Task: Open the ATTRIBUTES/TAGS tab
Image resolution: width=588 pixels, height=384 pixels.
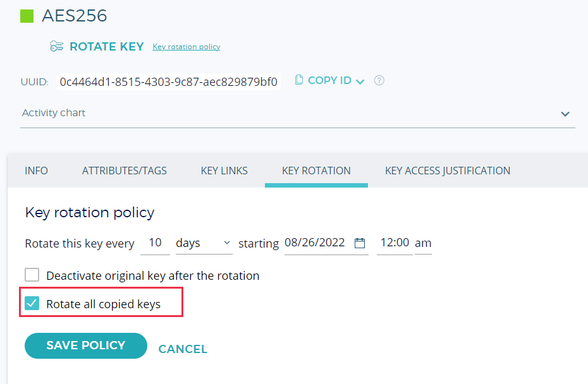Action: tap(125, 171)
